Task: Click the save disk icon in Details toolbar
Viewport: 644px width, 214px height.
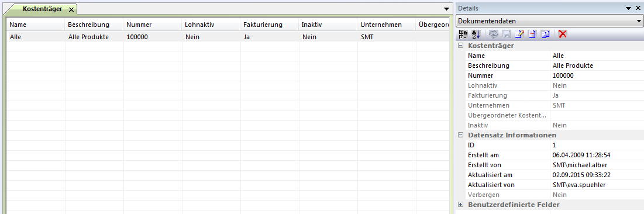Action: 507,34
